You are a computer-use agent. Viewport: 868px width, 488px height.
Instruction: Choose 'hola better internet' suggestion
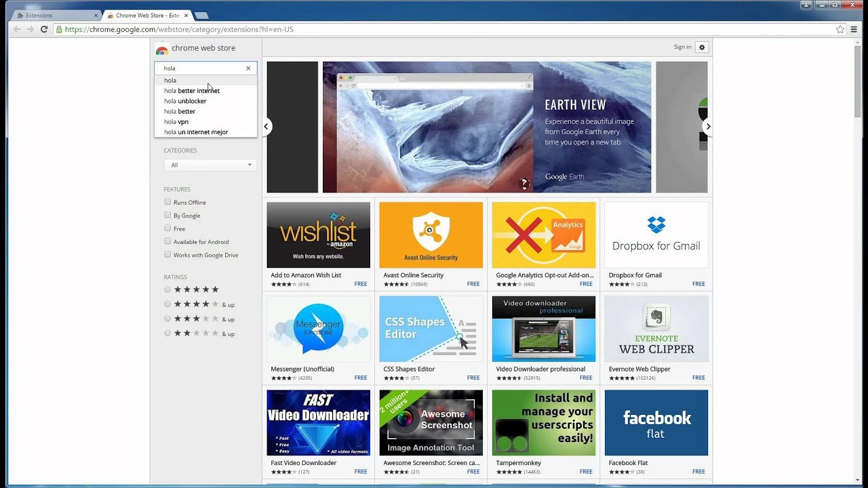click(205, 91)
